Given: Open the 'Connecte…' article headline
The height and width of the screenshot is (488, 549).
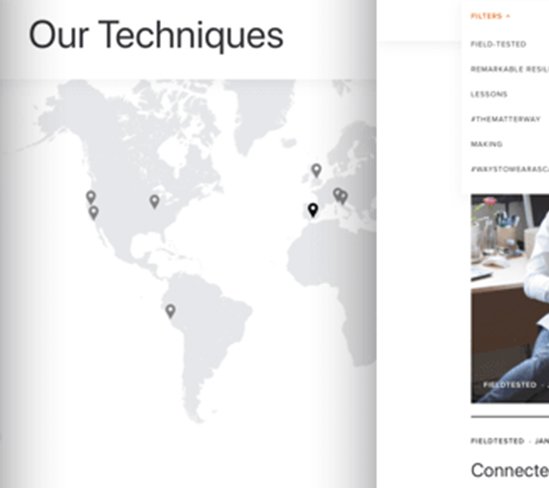Looking at the screenshot, I should point(510,470).
